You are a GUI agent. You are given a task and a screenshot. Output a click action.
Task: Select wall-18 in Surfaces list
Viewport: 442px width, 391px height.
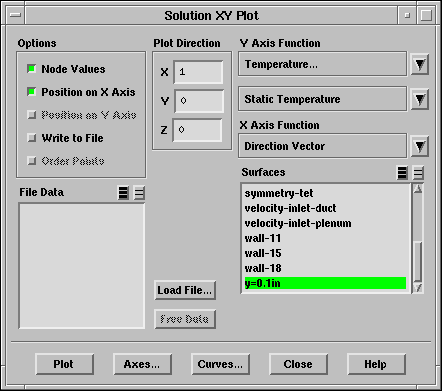pyautogui.click(x=325, y=268)
